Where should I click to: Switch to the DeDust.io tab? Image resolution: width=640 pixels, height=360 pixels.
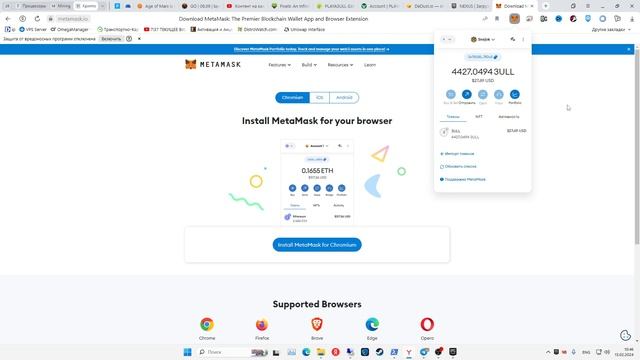point(425,6)
